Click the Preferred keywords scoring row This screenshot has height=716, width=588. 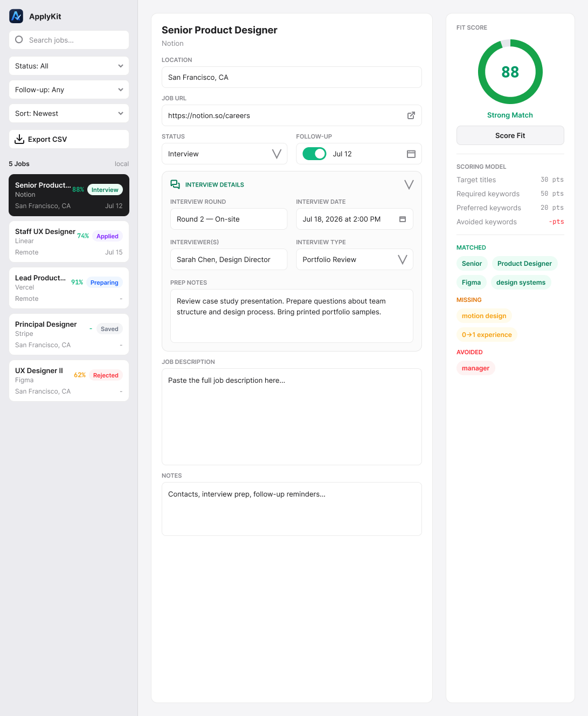[510, 208]
